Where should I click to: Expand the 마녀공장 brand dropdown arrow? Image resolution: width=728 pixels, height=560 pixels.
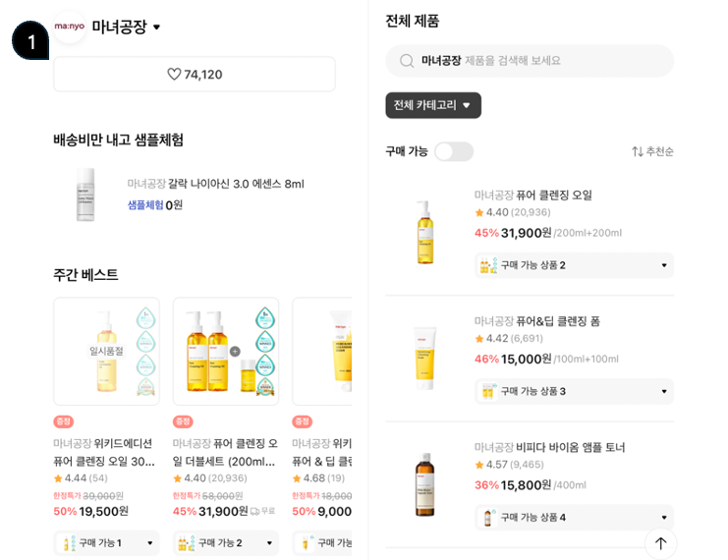157,27
